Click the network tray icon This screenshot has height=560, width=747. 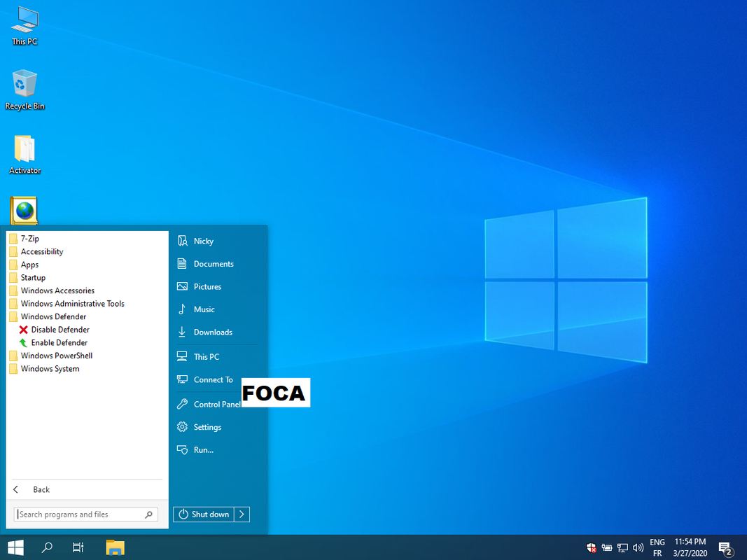coord(622,547)
